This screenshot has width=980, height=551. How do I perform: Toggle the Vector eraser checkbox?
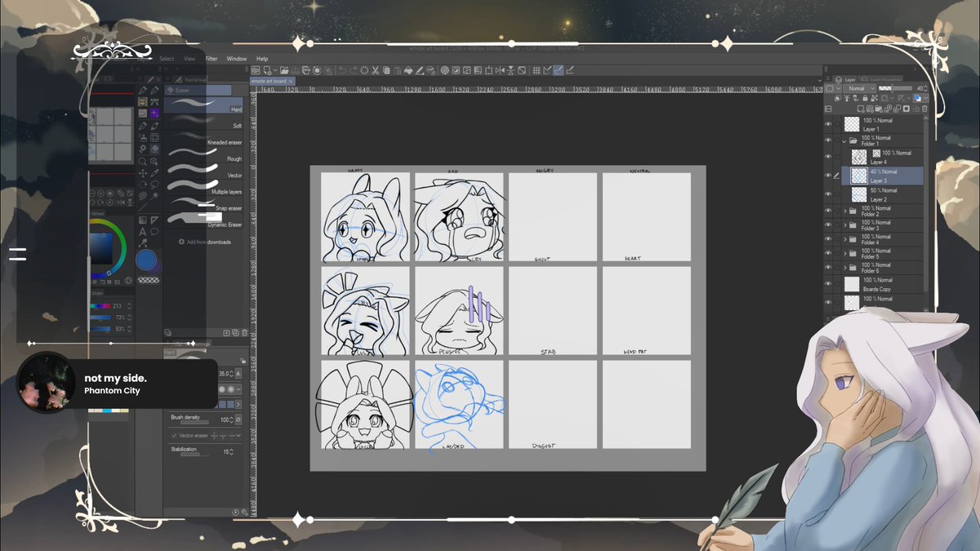click(x=173, y=435)
